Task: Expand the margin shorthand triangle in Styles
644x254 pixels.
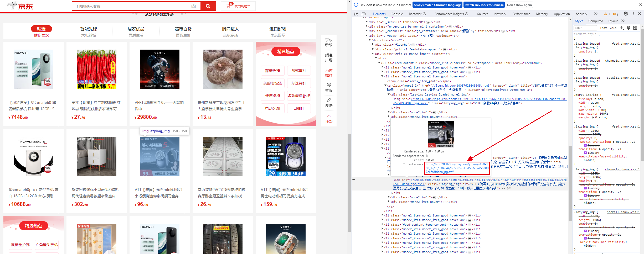Action: pos(593,117)
